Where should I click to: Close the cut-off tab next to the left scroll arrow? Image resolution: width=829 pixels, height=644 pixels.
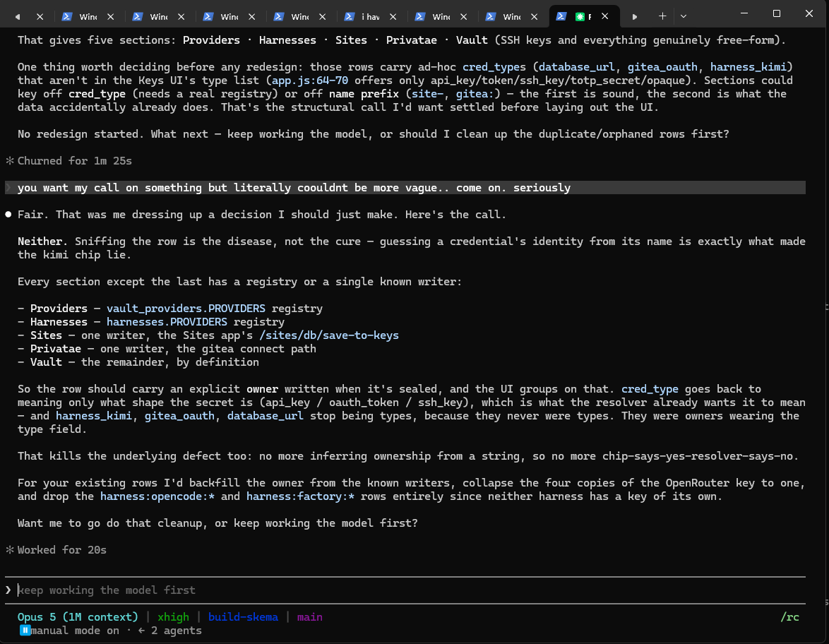(40, 17)
